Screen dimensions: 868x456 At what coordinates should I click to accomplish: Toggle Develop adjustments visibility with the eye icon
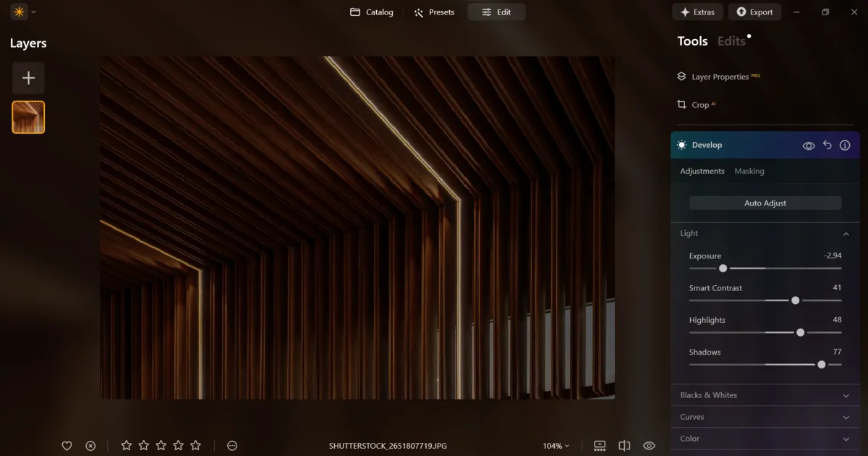809,145
